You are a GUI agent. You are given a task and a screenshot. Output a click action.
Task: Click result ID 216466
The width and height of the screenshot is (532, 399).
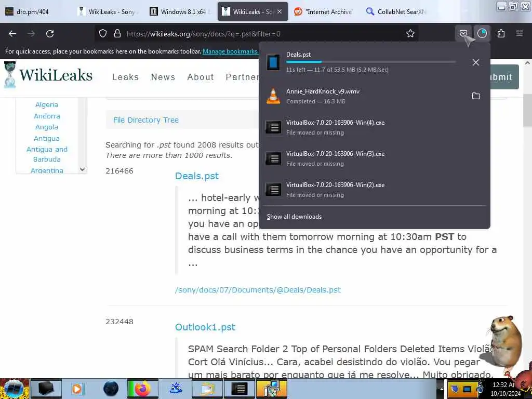119,171
